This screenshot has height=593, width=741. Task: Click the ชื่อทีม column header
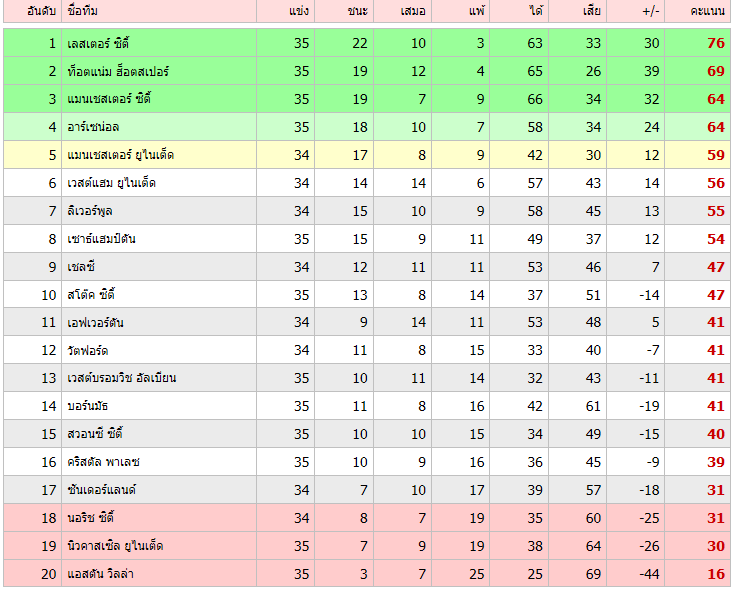point(82,11)
